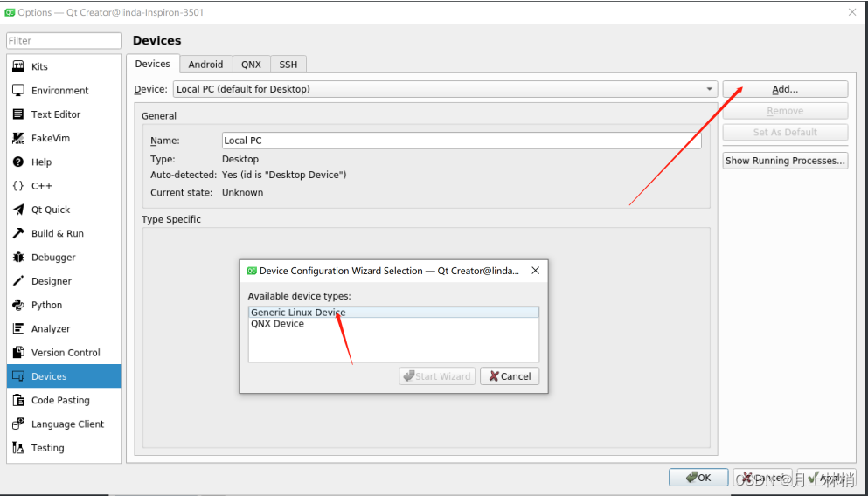
Task: Switch to the Devices tab
Action: coord(153,64)
